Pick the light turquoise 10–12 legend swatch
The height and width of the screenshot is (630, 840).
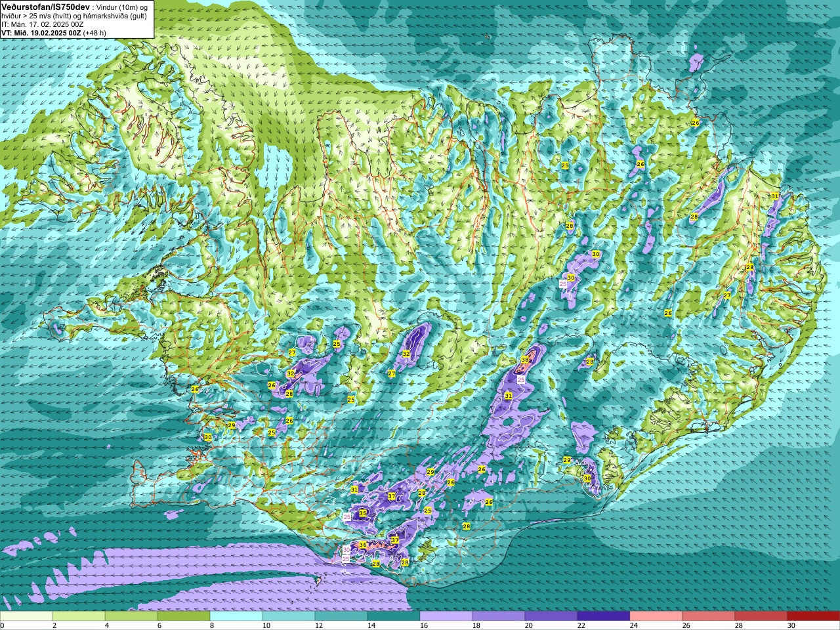(289, 616)
